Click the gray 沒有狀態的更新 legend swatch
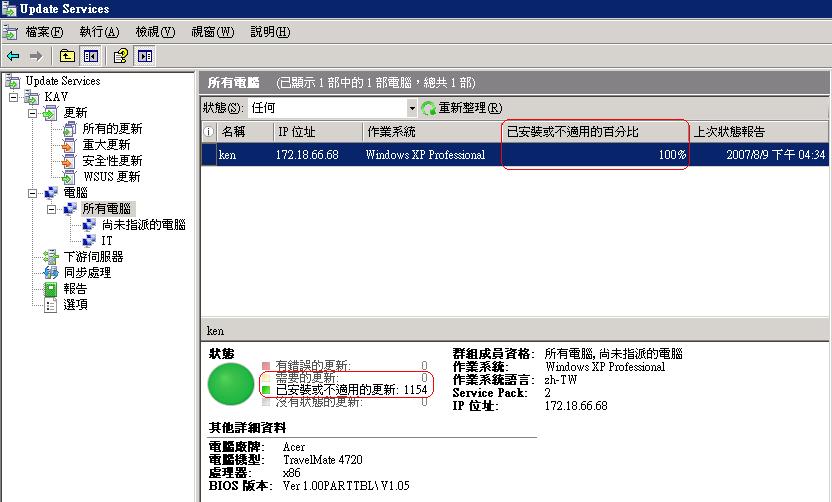Image resolution: width=832 pixels, height=502 pixels. pos(266,402)
